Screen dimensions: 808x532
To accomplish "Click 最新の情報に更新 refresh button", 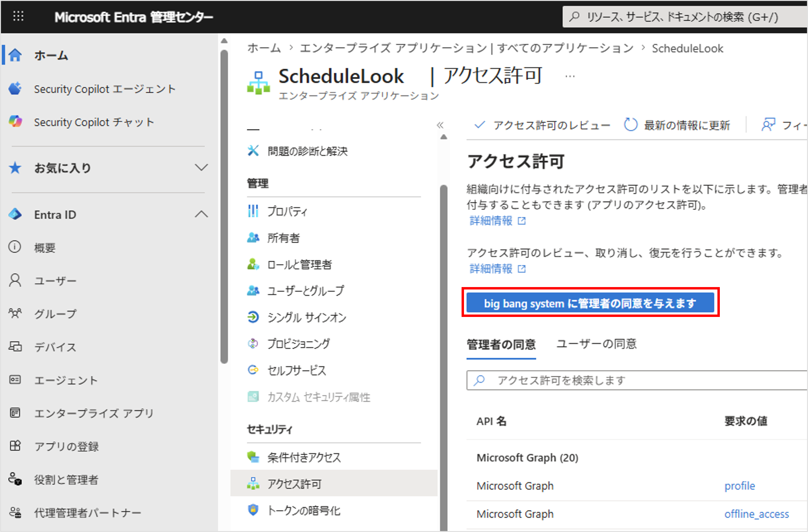I will click(677, 125).
